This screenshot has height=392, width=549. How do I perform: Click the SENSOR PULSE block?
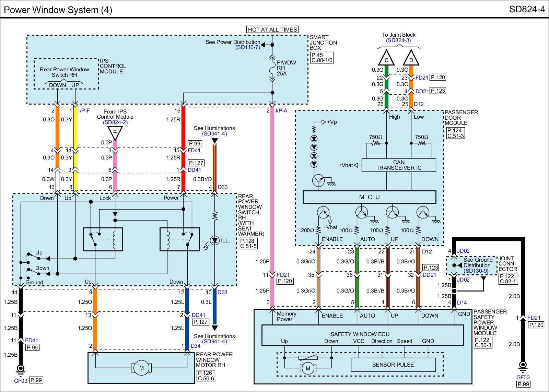point(393,365)
